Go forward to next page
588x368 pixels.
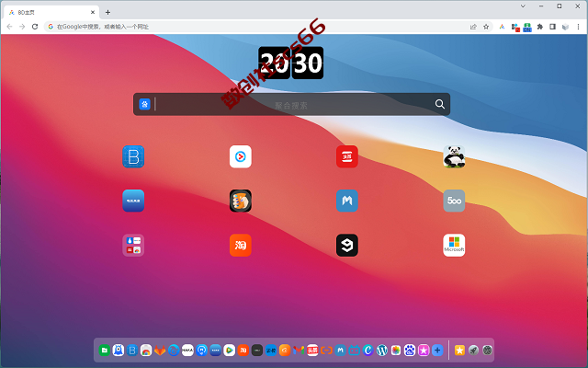click(x=22, y=27)
